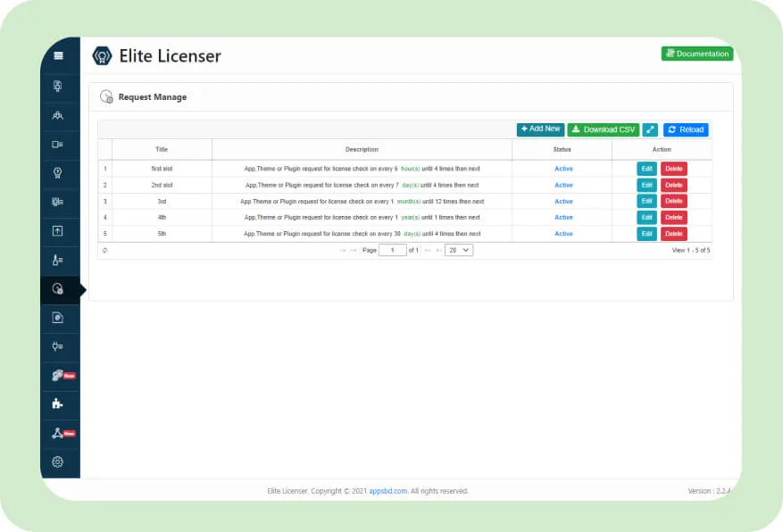Open the document report sidebar icon
Image resolution: width=783 pixels, height=532 pixels.
click(58, 318)
